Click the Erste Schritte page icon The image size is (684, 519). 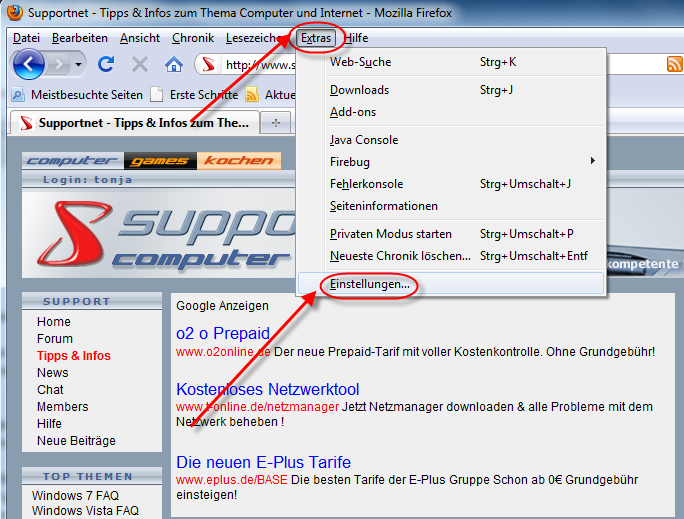click(157, 94)
